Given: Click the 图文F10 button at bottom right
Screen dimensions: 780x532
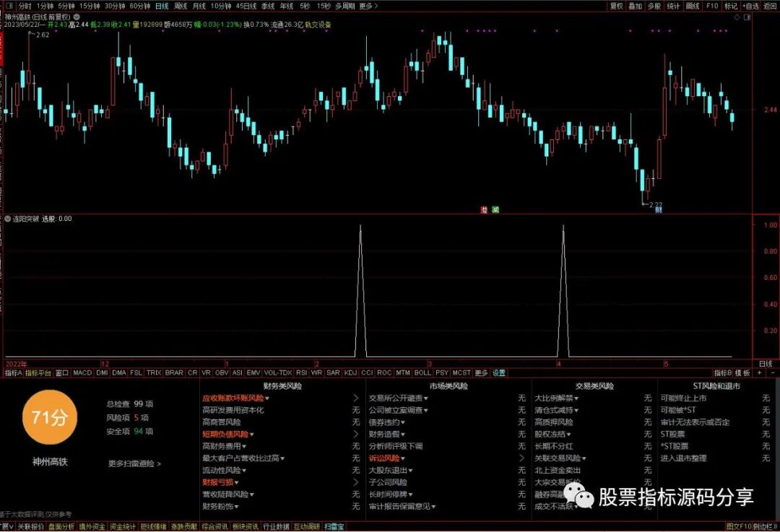Looking at the screenshot, I should (738, 526).
